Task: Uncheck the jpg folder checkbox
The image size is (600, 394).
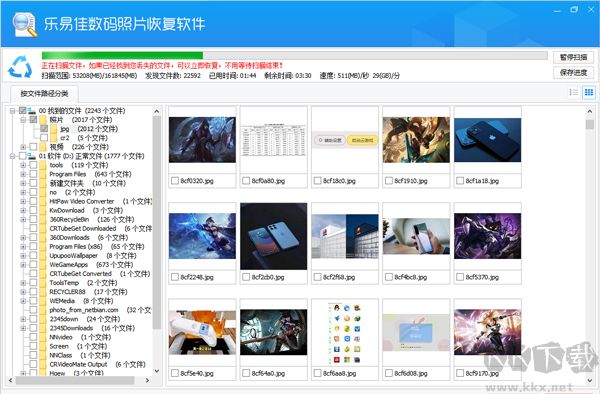Action: (x=44, y=129)
